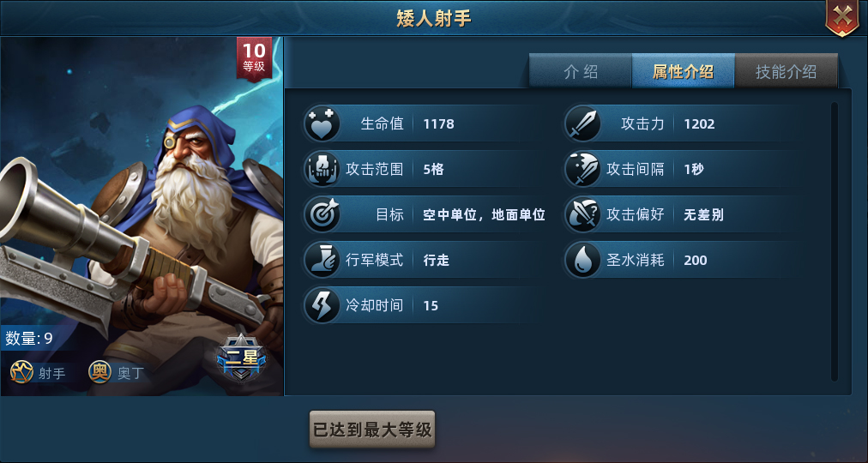Click the 圣水消耗 water drop icon
Image resolution: width=868 pixels, height=463 pixels.
(582, 260)
